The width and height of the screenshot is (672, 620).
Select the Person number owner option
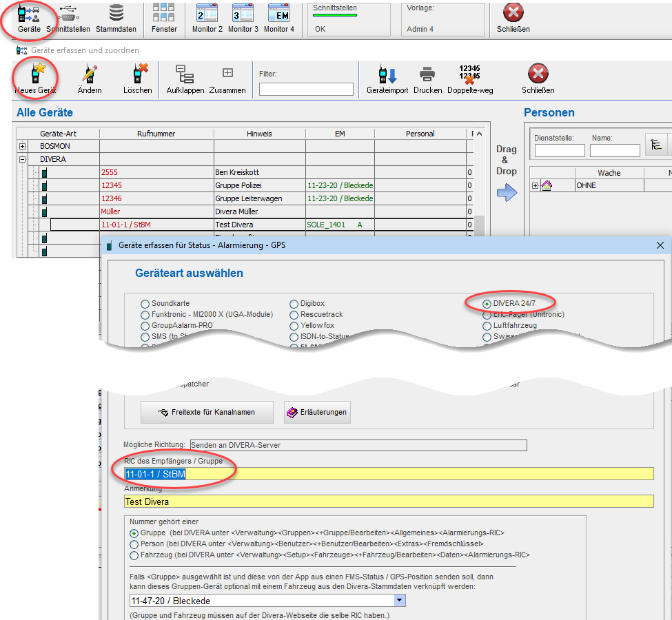[134, 544]
